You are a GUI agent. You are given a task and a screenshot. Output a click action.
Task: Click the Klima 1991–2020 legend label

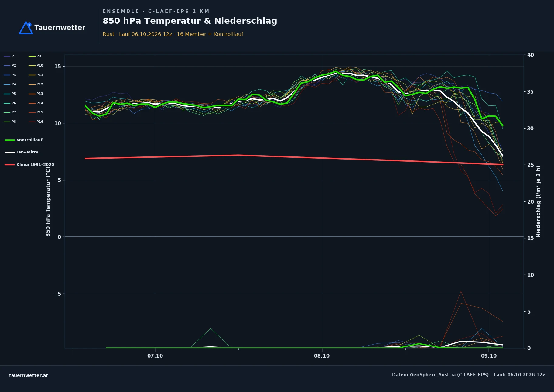(35, 165)
